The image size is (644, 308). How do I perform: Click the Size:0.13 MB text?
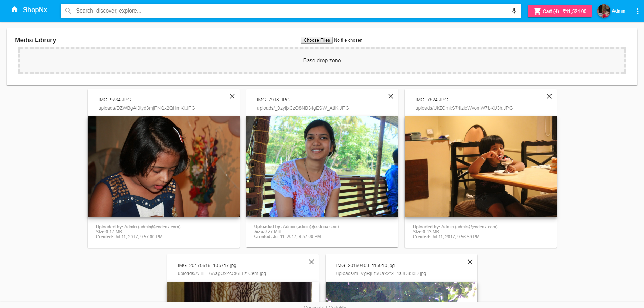pos(426,232)
